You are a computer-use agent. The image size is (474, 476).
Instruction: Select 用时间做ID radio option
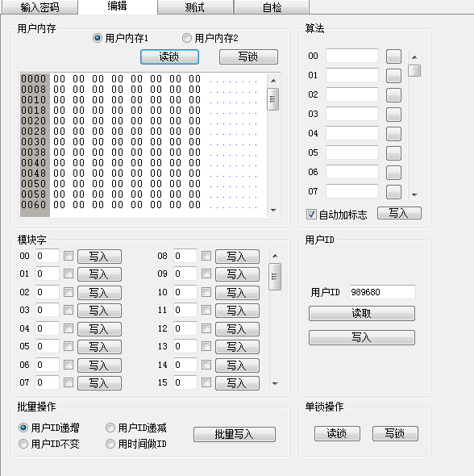136,444
